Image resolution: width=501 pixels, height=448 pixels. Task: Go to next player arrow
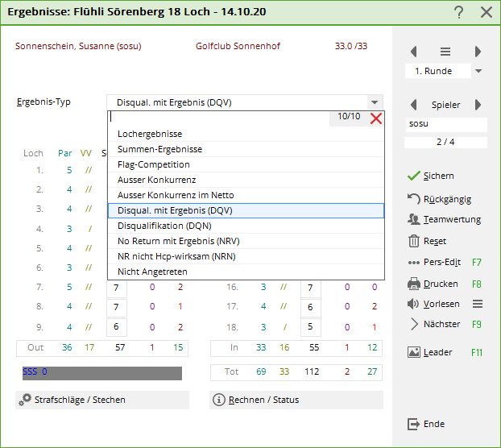pos(478,105)
